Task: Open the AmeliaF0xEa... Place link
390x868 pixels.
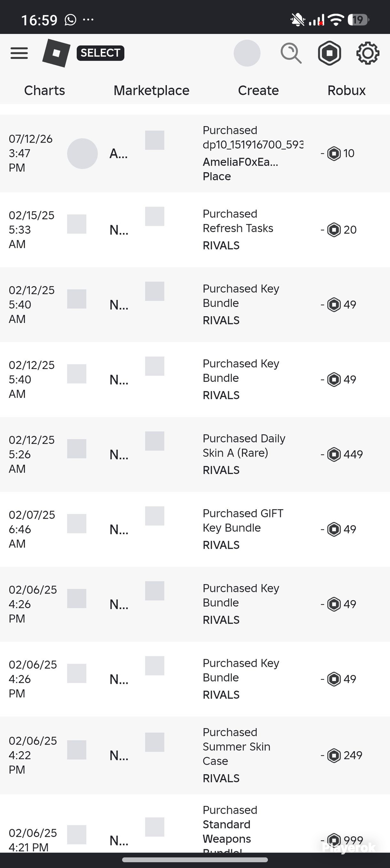Action: [x=240, y=169]
